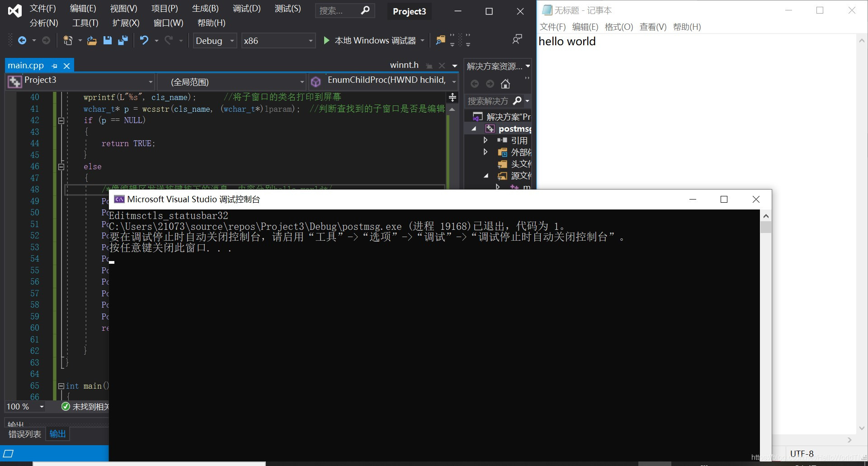Undo the last edit via toolbar
Viewport: 868px width, 466px height.
[x=144, y=41]
